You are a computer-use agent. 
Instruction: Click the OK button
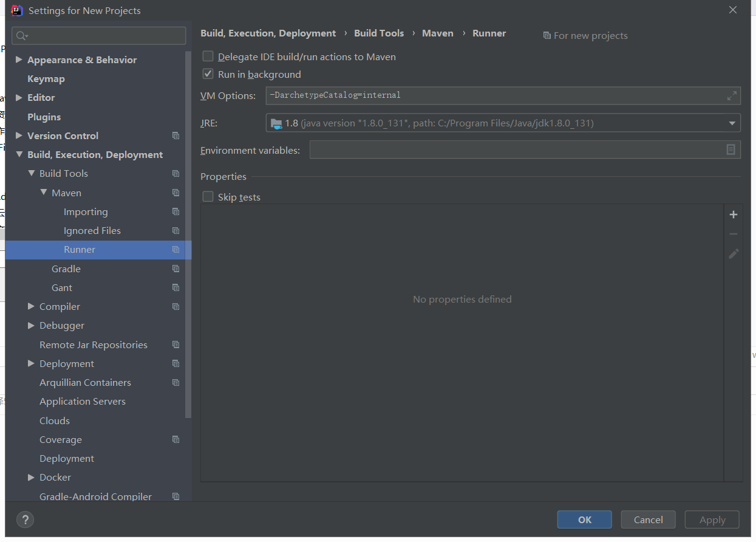[x=585, y=520]
